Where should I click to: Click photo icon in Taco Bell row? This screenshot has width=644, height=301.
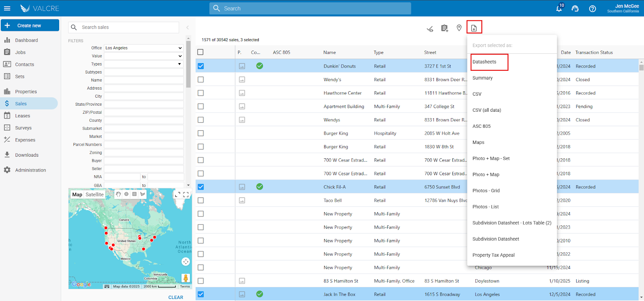click(242, 201)
